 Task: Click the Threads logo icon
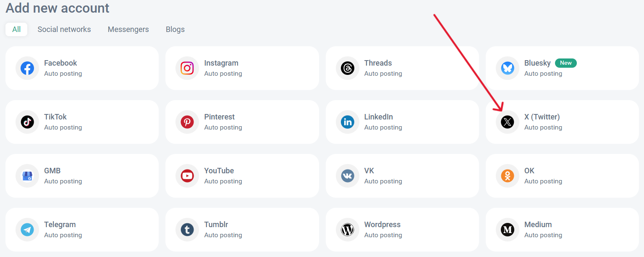pos(348,68)
